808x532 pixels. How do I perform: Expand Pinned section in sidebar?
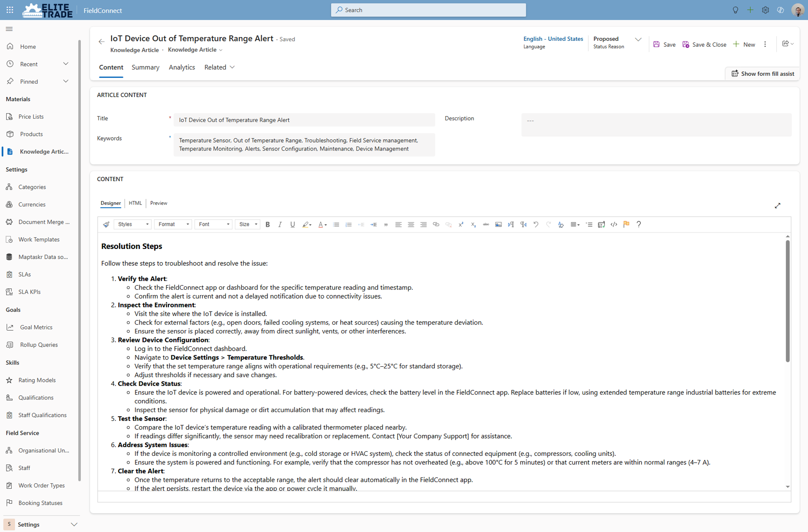[66, 82]
